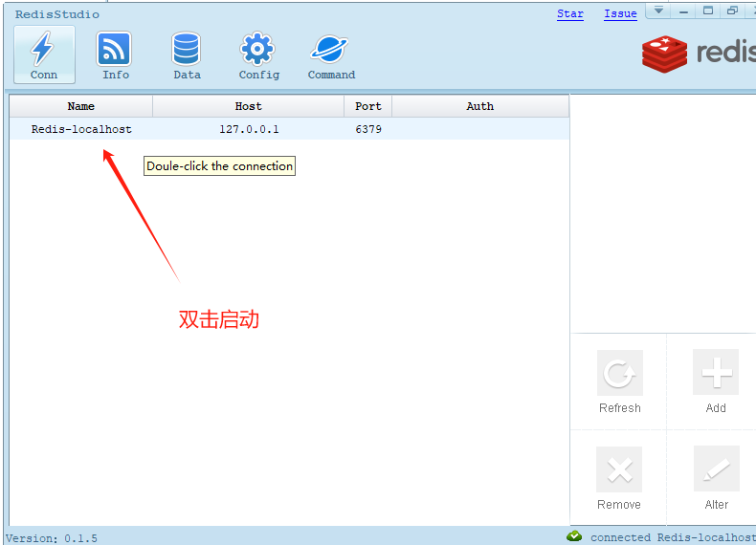Open the Config gear icon tab
The width and height of the screenshot is (756, 545).
(258, 54)
